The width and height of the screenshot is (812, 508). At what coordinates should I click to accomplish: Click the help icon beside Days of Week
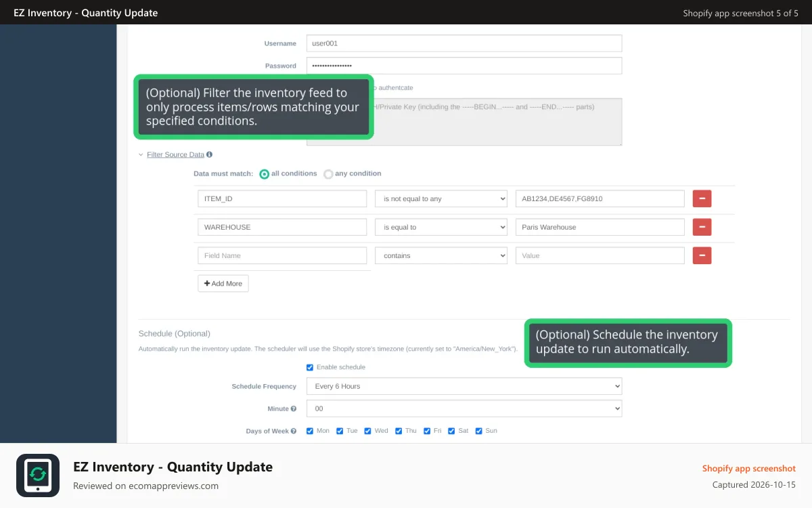tap(294, 431)
